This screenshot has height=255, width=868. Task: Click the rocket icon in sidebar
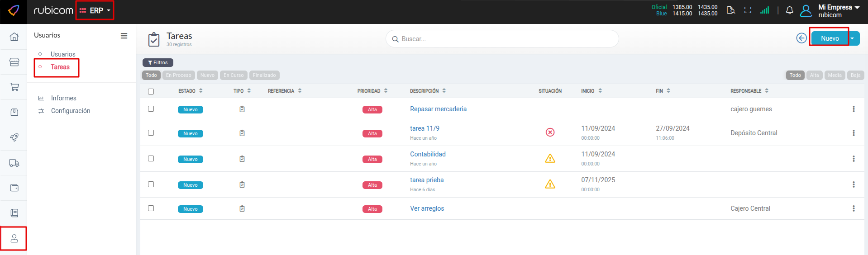14,137
